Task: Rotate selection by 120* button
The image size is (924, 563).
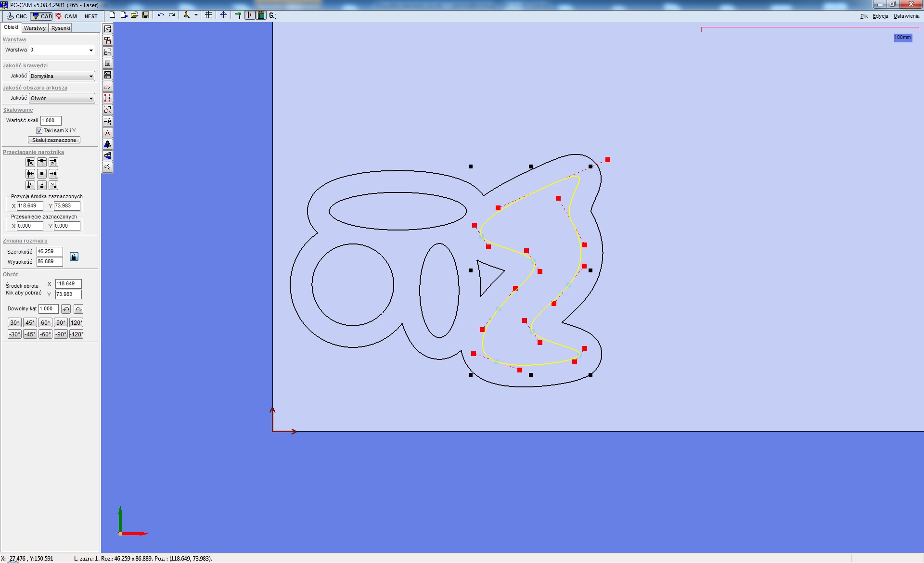Action: (x=77, y=323)
